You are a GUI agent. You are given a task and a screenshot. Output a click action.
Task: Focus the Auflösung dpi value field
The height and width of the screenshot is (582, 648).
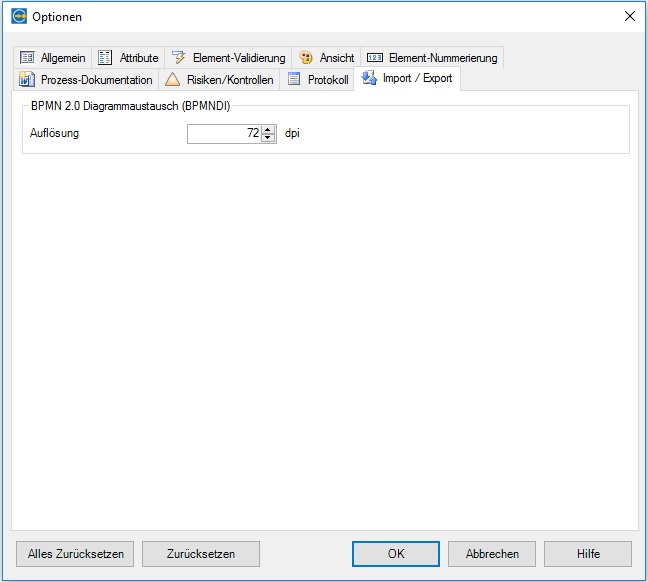[224, 134]
